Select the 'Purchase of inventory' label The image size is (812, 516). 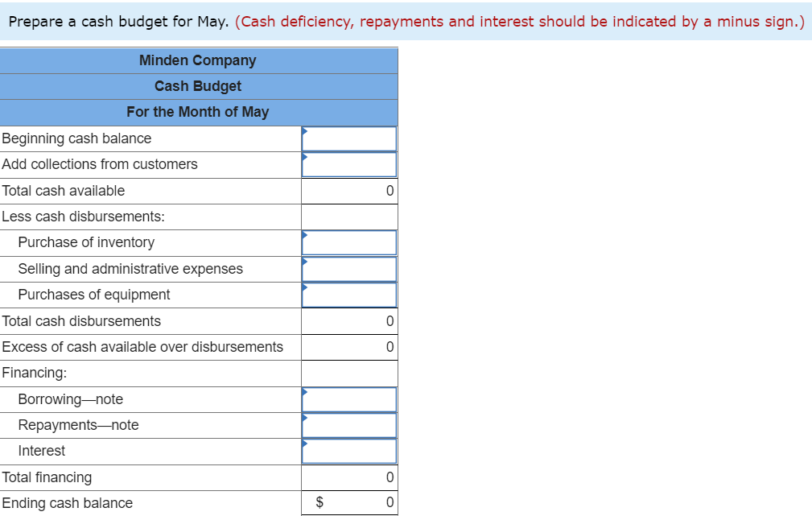tap(86, 242)
